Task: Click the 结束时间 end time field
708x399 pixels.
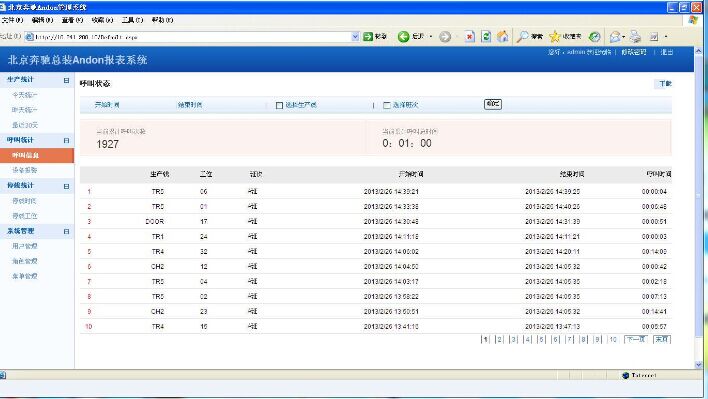Action: tap(190, 105)
